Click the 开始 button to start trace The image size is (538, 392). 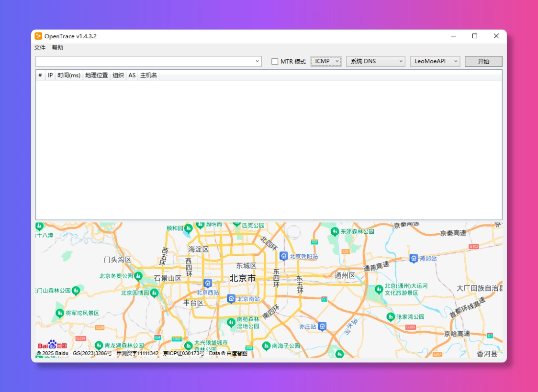click(483, 61)
